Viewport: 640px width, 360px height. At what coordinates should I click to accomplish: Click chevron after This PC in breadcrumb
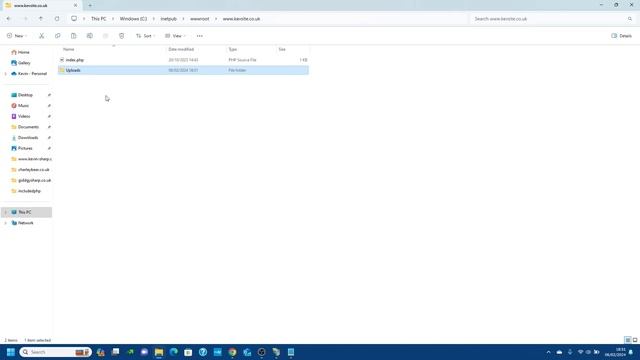tap(113, 19)
